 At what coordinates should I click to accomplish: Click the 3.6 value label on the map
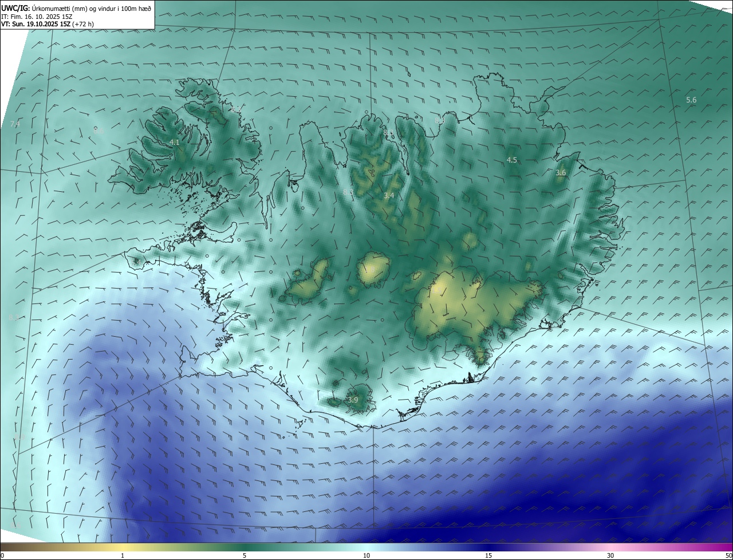(x=561, y=173)
